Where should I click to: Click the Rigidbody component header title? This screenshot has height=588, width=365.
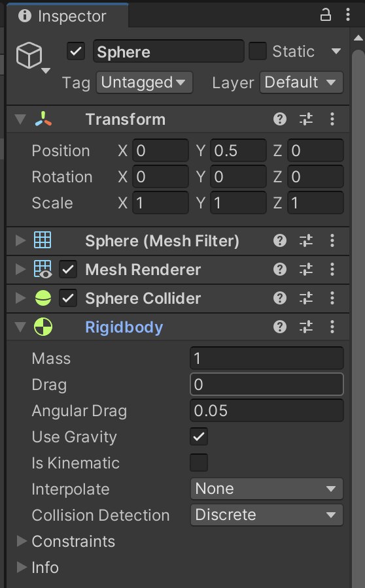pyautogui.click(x=124, y=327)
